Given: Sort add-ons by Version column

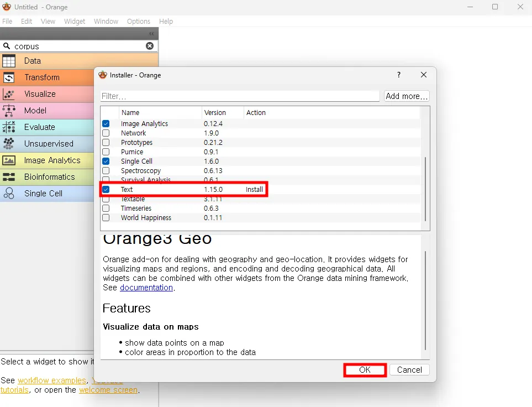Looking at the screenshot, I should coord(223,112).
